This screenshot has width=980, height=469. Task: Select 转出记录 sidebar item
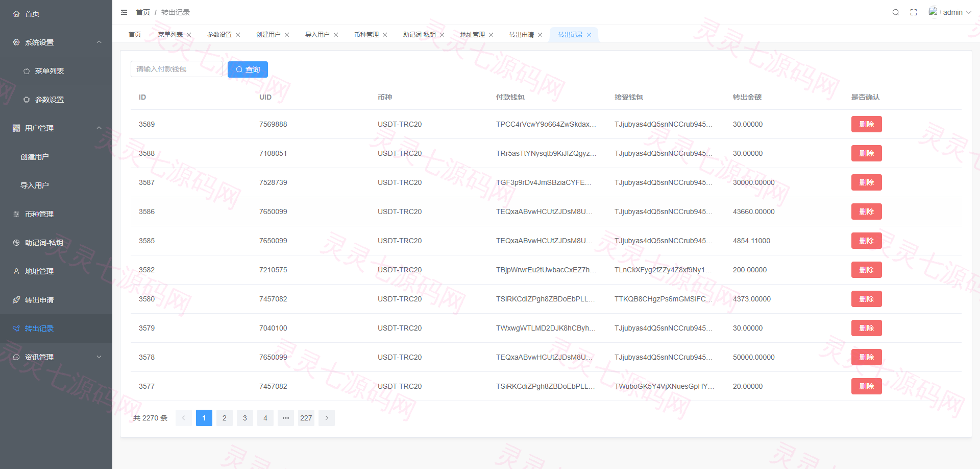click(56, 329)
